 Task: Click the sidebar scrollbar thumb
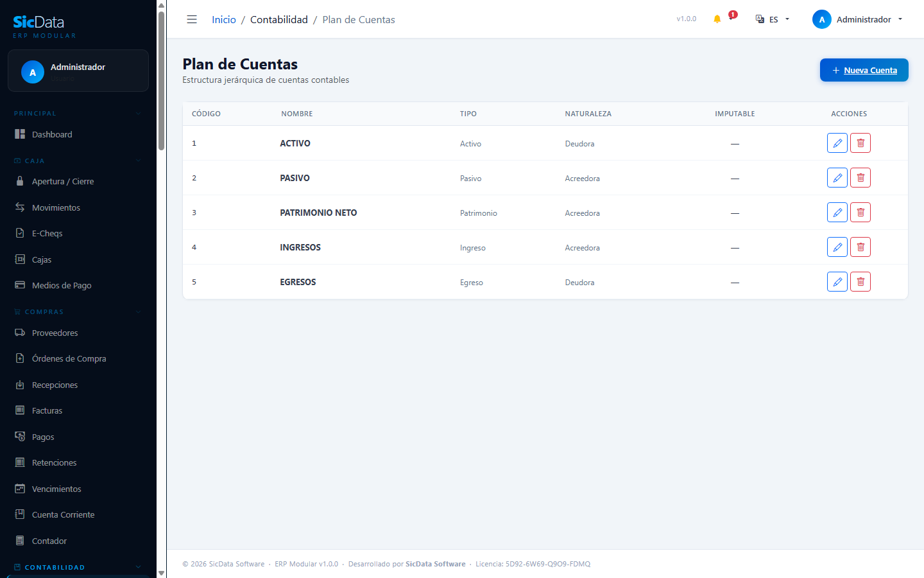161,80
